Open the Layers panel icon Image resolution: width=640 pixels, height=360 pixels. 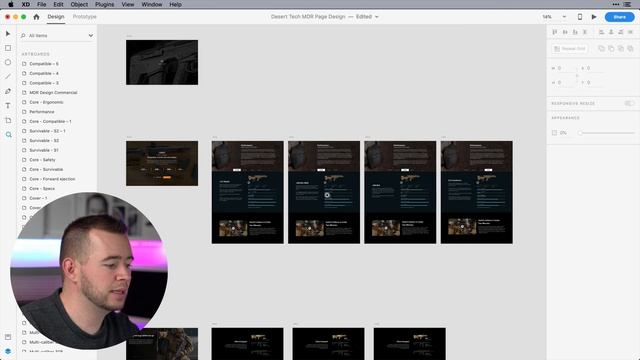[8, 351]
